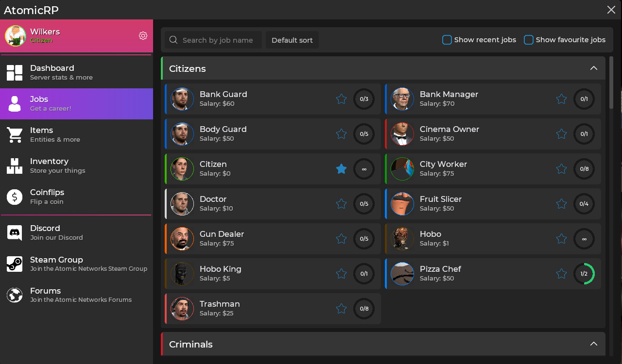Click the Steam Group logo icon

click(15, 264)
